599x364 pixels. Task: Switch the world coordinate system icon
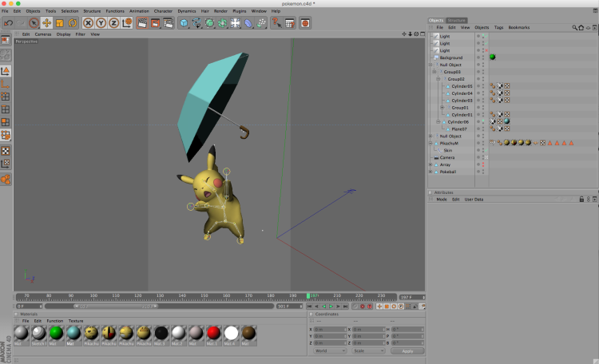pyautogui.click(x=127, y=23)
